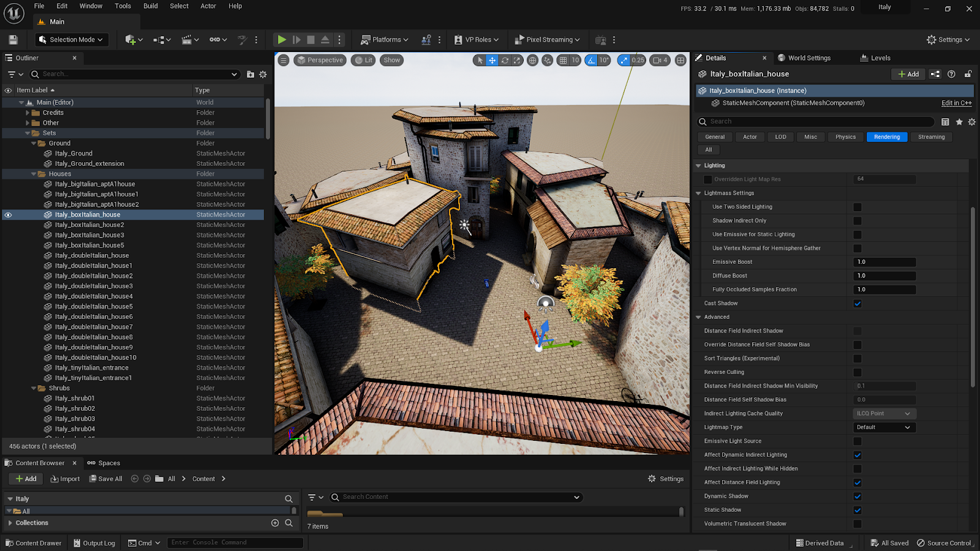The width and height of the screenshot is (980, 551).
Task: Collapse the Houses folder in Outliner
Action: pyautogui.click(x=34, y=174)
